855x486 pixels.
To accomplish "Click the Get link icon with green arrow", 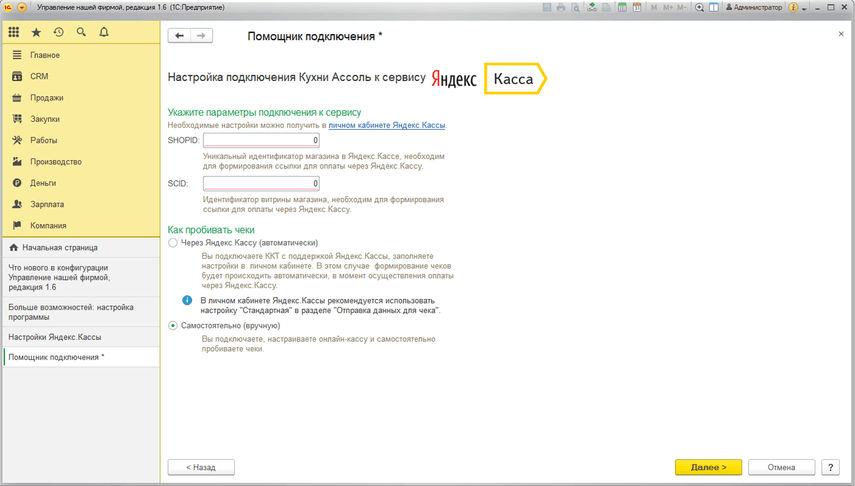I will pos(592,8).
